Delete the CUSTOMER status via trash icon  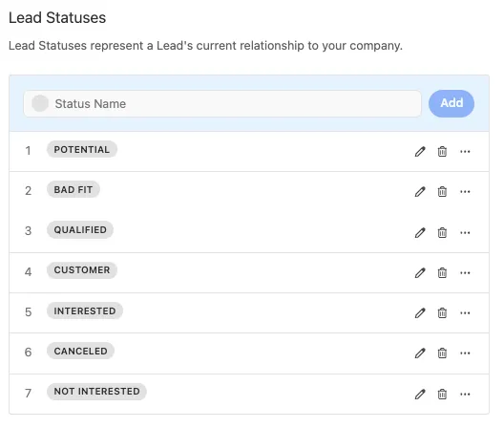pyautogui.click(x=442, y=273)
